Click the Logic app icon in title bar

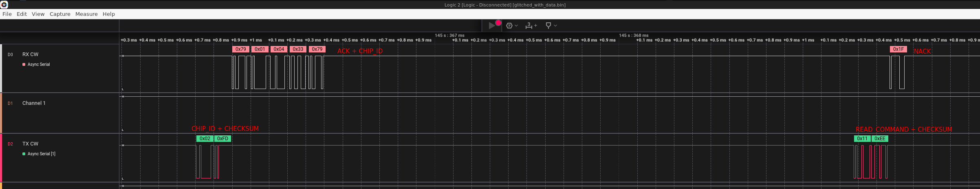click(4, 4)
